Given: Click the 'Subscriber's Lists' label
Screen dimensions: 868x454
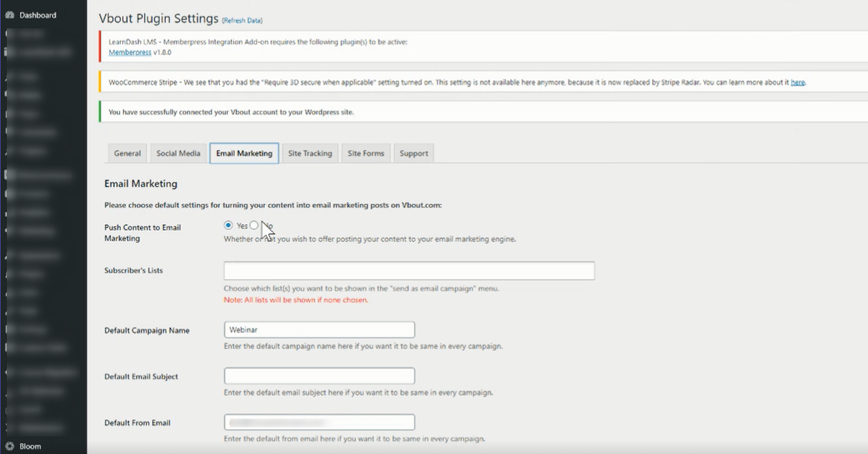Looking at the screenshot, I should pos(133,270).
